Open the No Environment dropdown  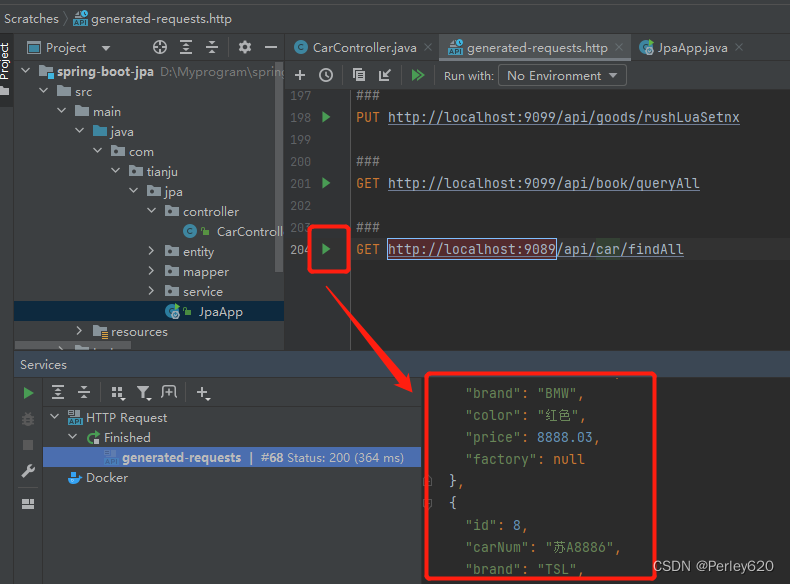coord(562,76)
